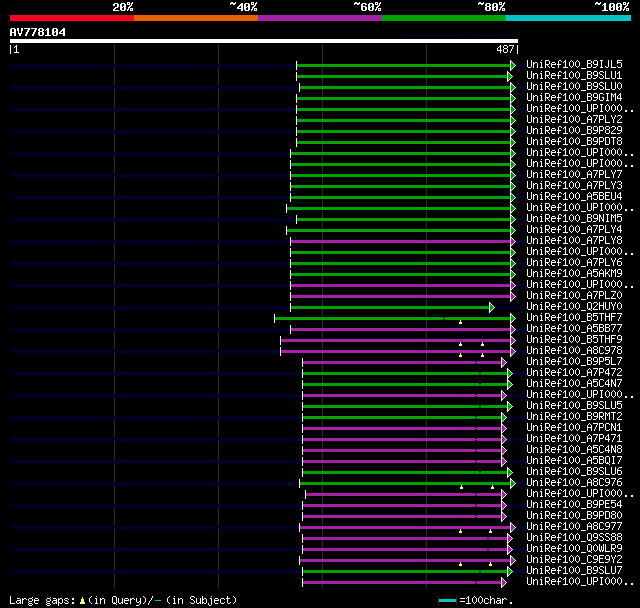This screenshot has width=640, height=608.
Task: Open the UniRef100_A5BEU4 hit label
Action: [574, 196]
